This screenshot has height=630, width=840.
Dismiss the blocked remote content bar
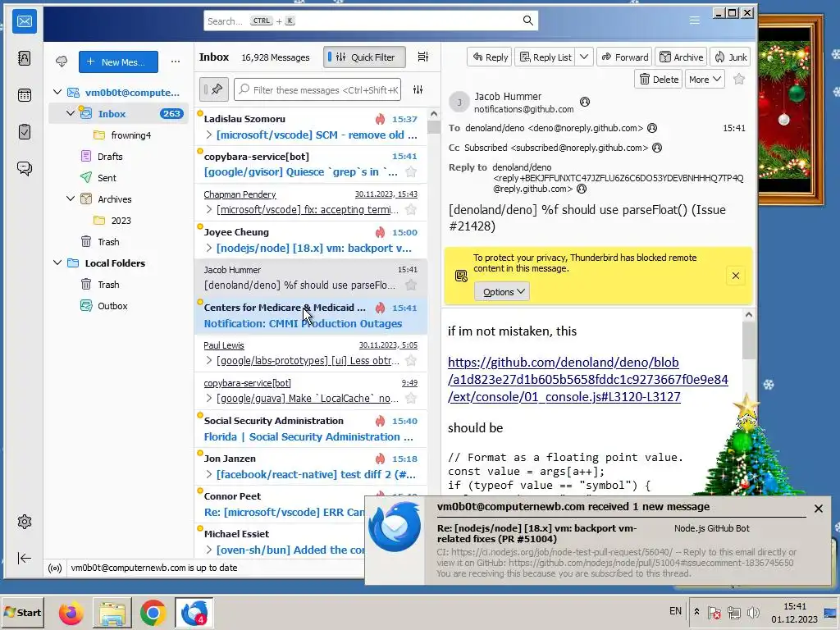[x=736, y=276]
